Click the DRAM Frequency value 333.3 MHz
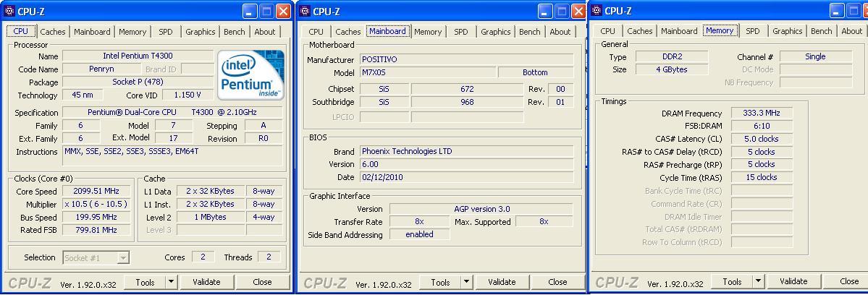The width and height of the screenshot is (868, 295). click(x=762, y=114)
